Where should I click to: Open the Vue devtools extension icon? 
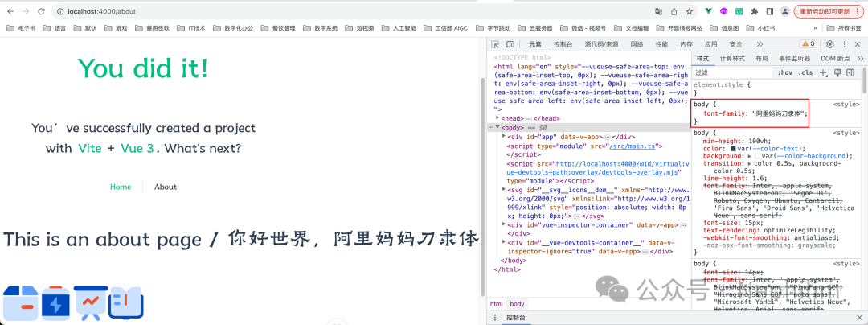(709, 11)
